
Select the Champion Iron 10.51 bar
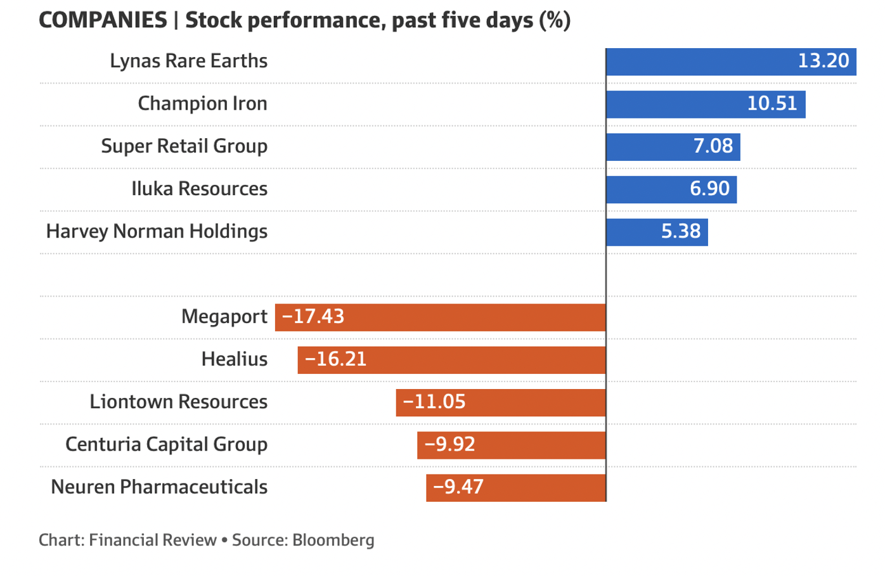[x=705, y=104]
